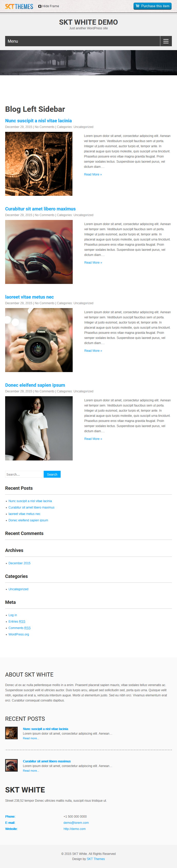177x868 pixels.
Task: Click the blue Search button
Action: (x=52, y=474)
